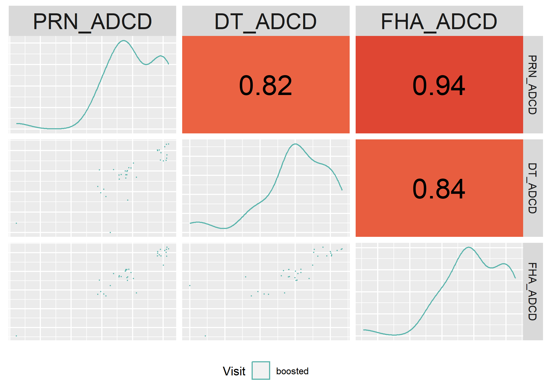
Task: Click the boosted legend label text
Action: pos(292,371)
